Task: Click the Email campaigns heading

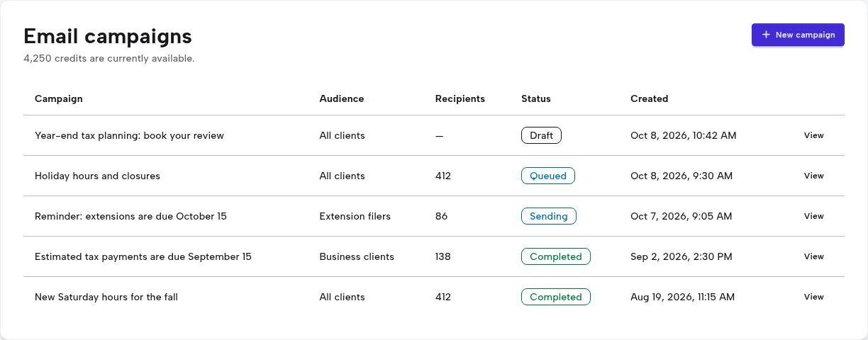Action: [108, 36]
